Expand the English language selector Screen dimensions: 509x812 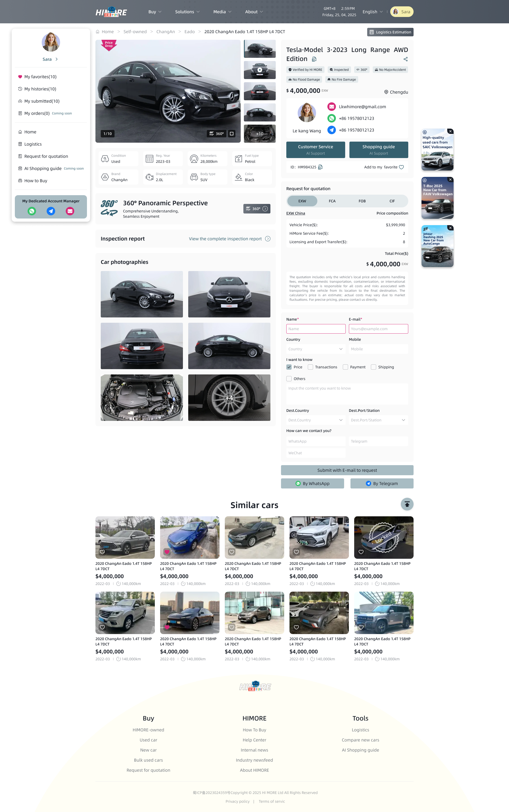372,12
